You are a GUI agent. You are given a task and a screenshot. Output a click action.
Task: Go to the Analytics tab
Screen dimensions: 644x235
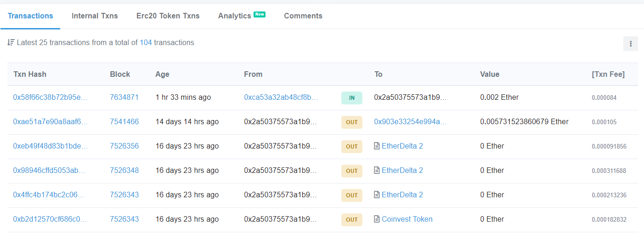[235, 16]
